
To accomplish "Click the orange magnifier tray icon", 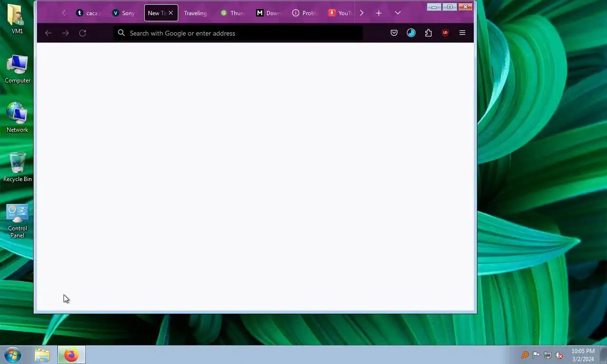I will pos(525,355).
